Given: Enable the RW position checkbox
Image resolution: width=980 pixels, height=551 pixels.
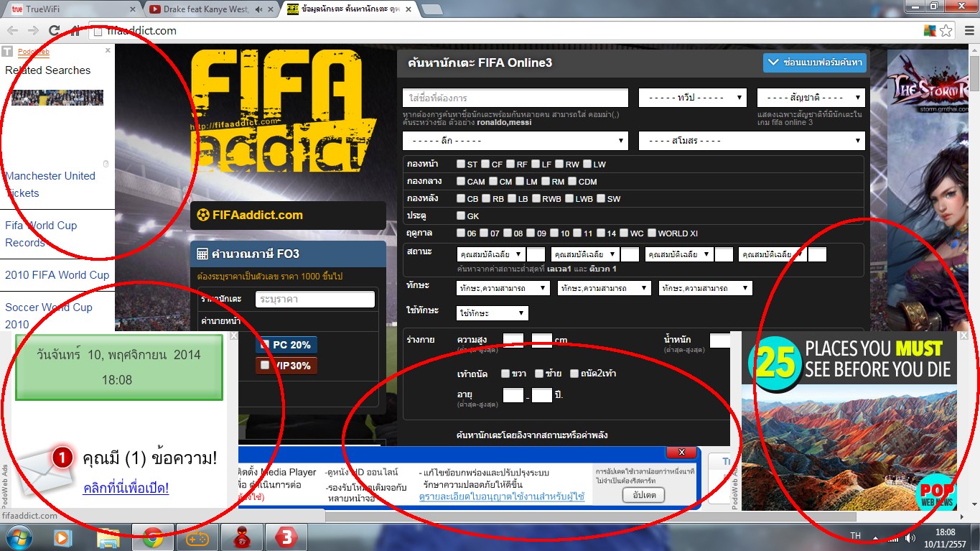Looking at the screenshot, I should [559, 164].
